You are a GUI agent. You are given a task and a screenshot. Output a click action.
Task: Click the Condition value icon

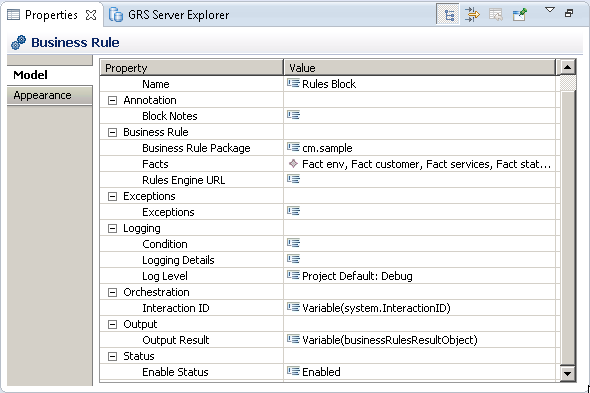click(x=293, y=243)
